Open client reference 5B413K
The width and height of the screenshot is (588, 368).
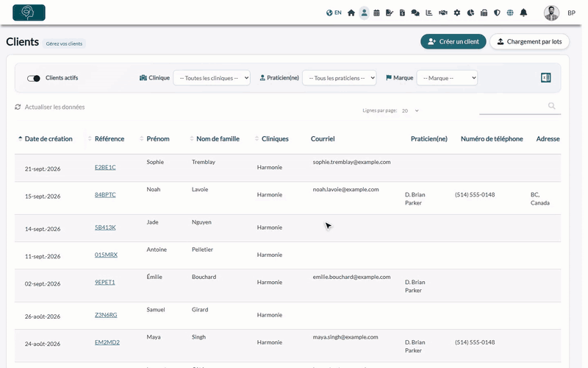105,227
